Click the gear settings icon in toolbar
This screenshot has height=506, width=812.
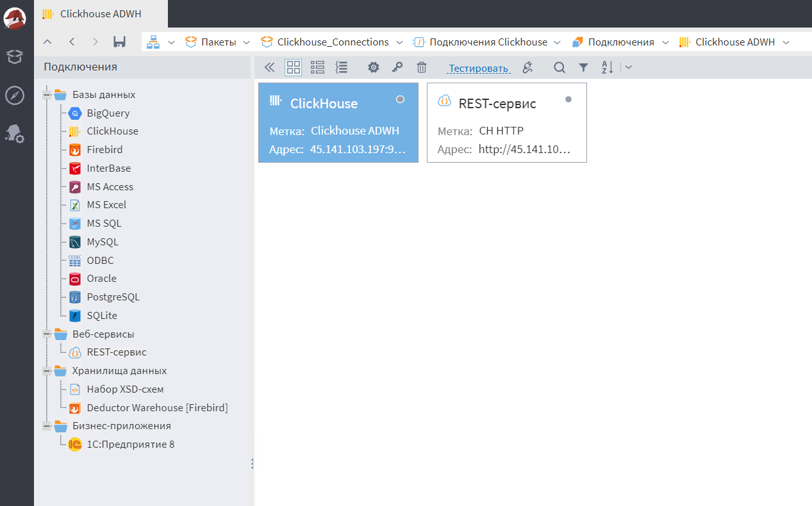coord(374,67)
